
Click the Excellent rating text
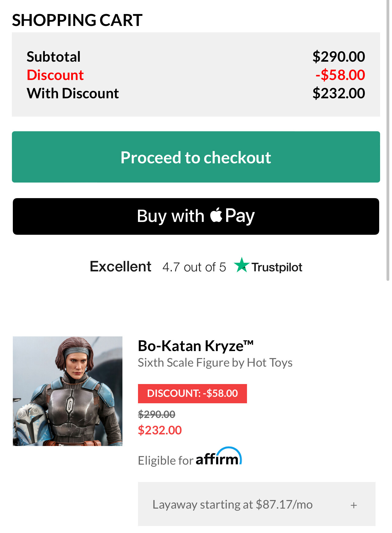[121, 266]
